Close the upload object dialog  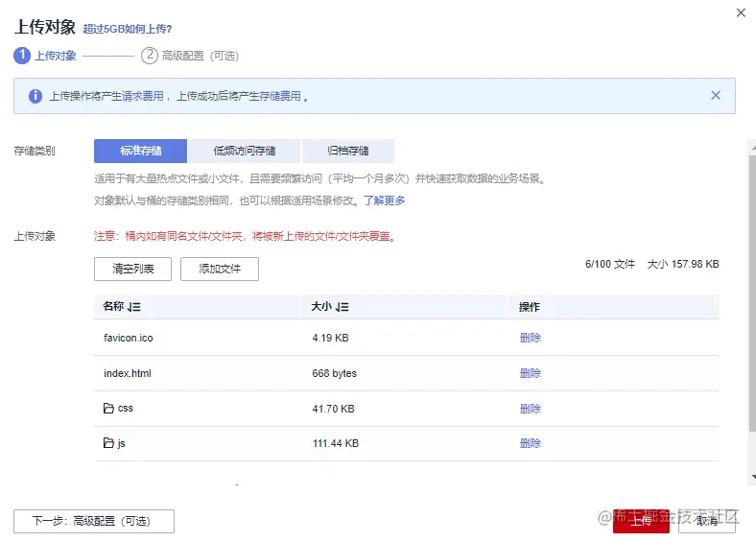click(x=741, y=13)
